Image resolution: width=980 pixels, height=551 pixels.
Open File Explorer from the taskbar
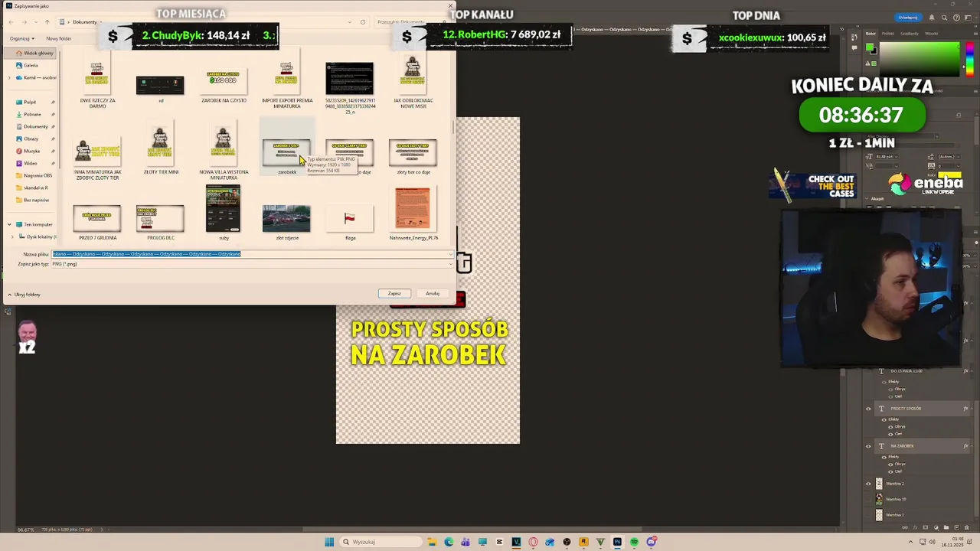432,542
